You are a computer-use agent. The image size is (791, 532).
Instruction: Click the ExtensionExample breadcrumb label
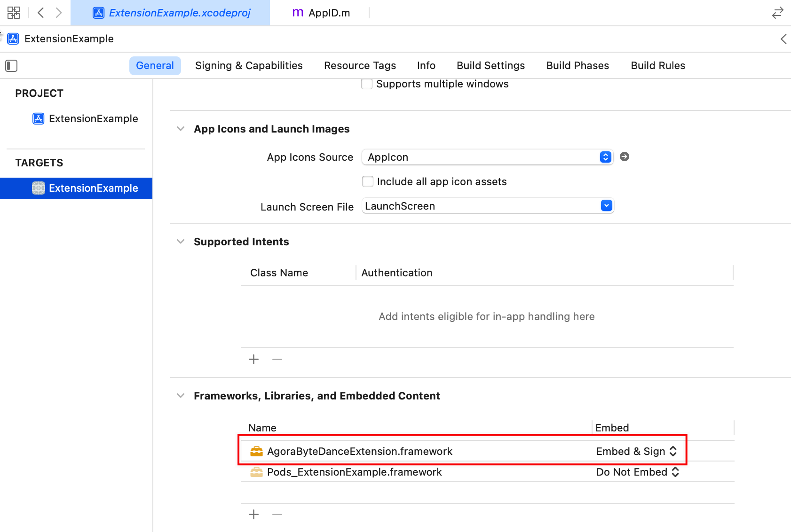69,39
